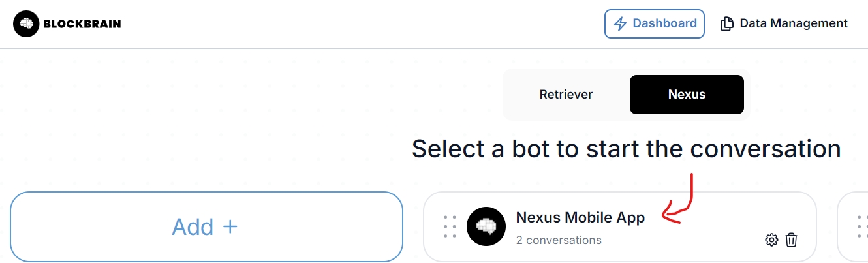Viewport: 868px width, 263px height.
Task: Click the lightning bolt icon in Dashboard
Action: pyautogui.click(x=620, y=24)
